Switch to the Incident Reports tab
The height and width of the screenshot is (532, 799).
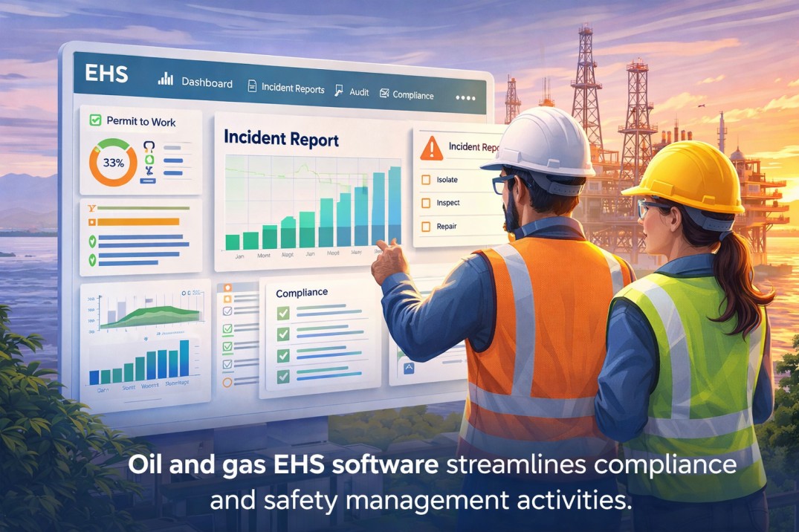pos(293,88)
